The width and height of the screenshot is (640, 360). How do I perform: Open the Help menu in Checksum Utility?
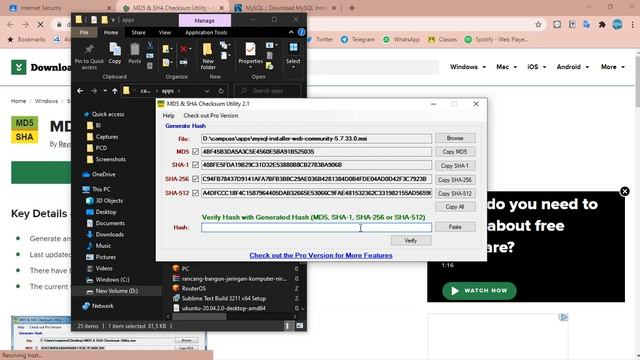pos(169,116)
